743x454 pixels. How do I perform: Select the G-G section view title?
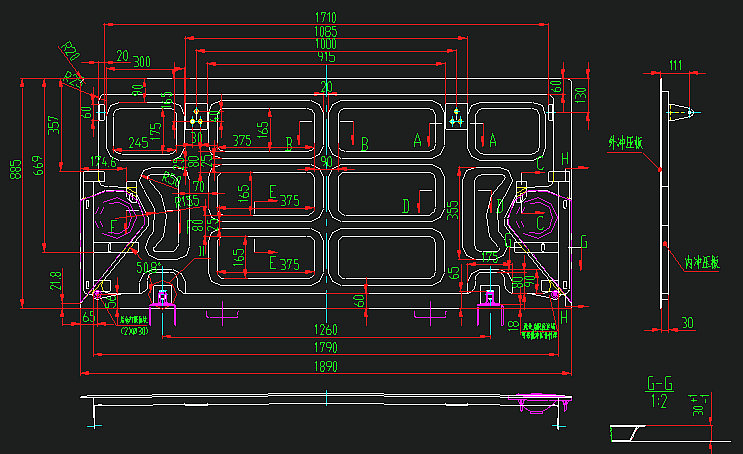tap(659, 383)
